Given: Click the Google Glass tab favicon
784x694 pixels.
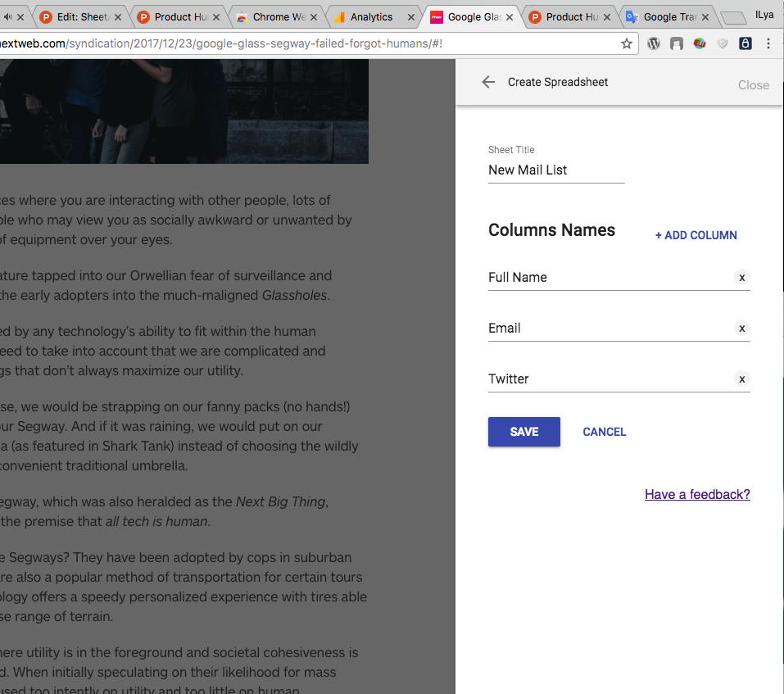Looking at the screenshot, I should coord(436,17).
